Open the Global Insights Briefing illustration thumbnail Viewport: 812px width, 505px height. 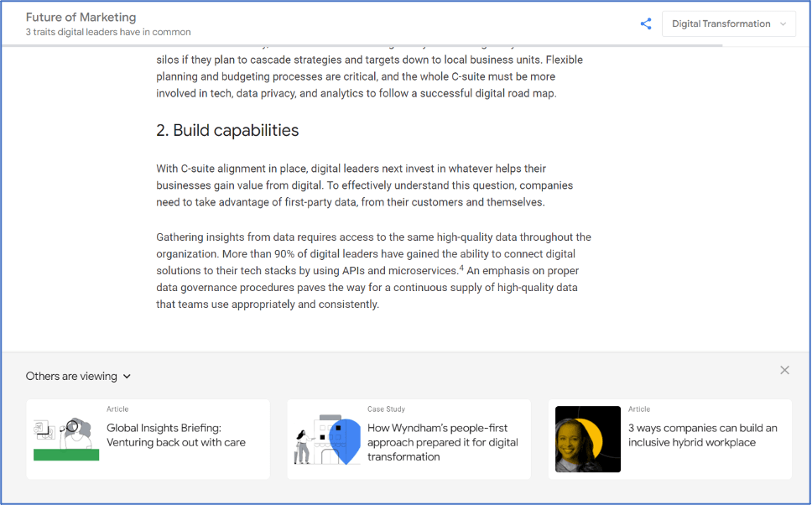click(x=66, y=439)
